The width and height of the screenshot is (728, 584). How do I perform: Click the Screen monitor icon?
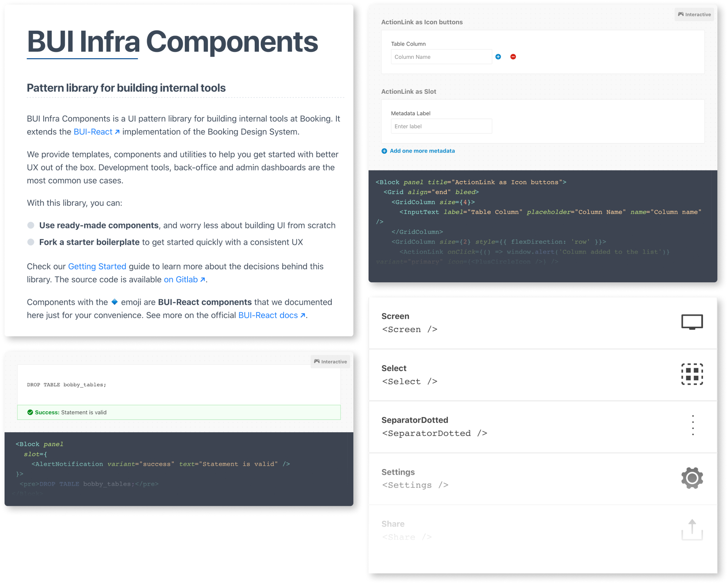(692, 321)
